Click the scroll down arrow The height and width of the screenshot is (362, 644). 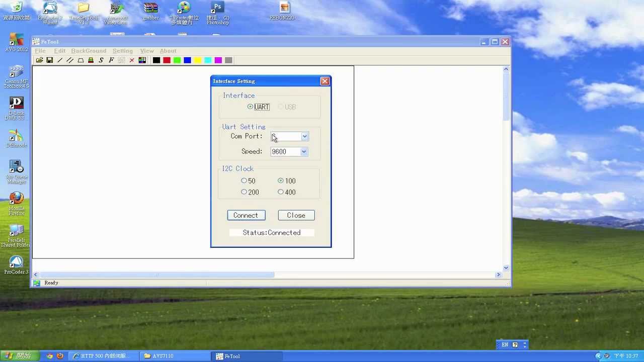[x=506, y=268]
